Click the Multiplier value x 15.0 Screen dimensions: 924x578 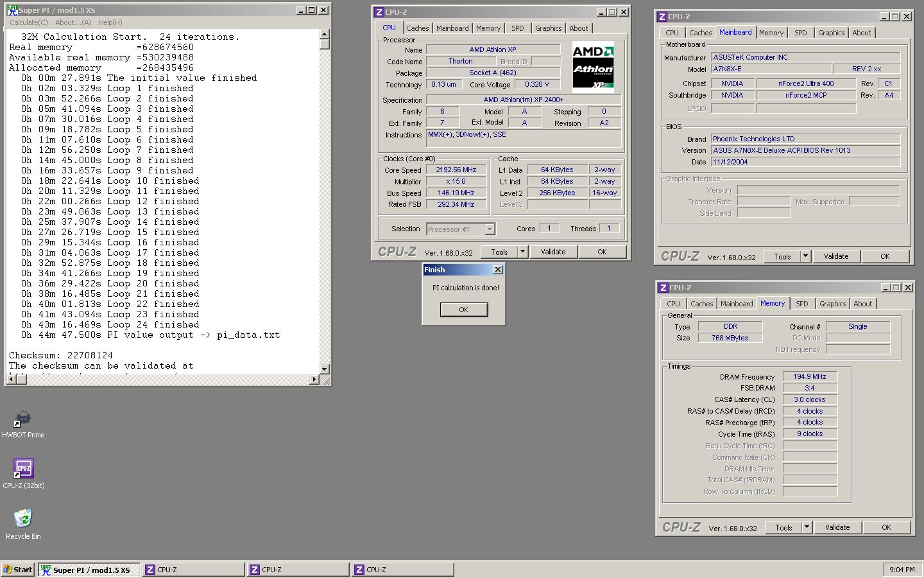coord(456,182)
